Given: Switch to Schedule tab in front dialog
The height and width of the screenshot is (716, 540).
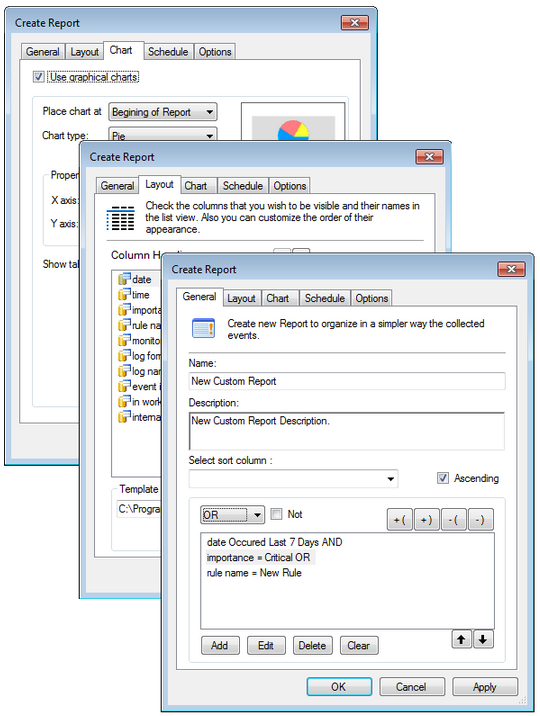Looking at the screenshot, I should 325,298.
